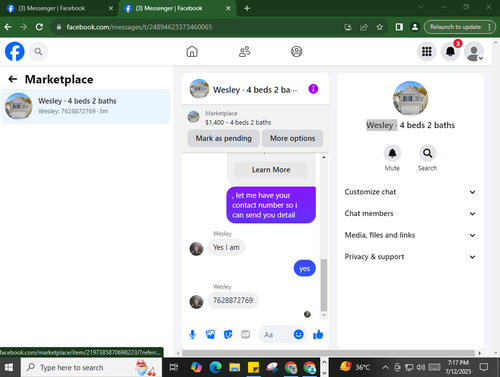The height and width of the screenshot is (377, 500).
Task: Open the Windows notification center icon
Action: click(484, 367)
